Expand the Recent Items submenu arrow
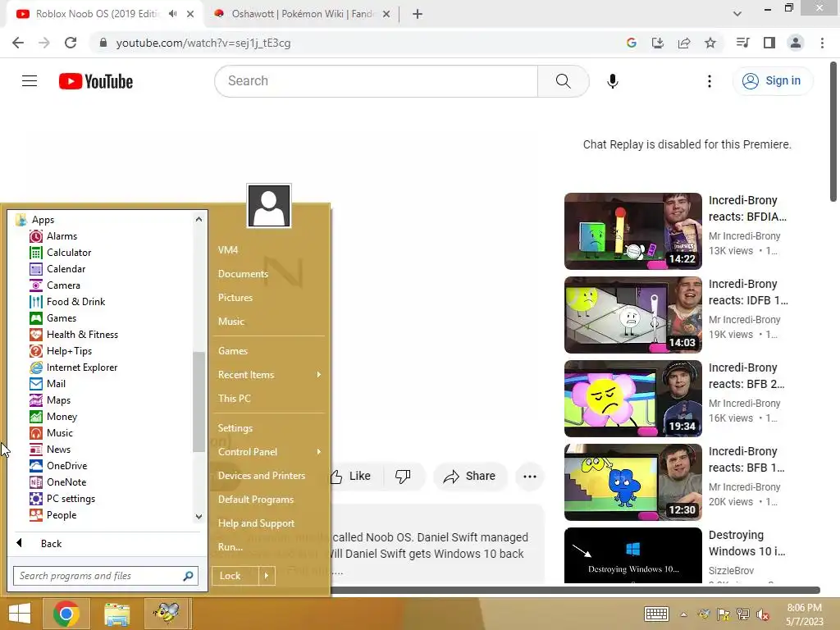The width and height of the screenshot is (840, 630). click(x=319, y=374)
